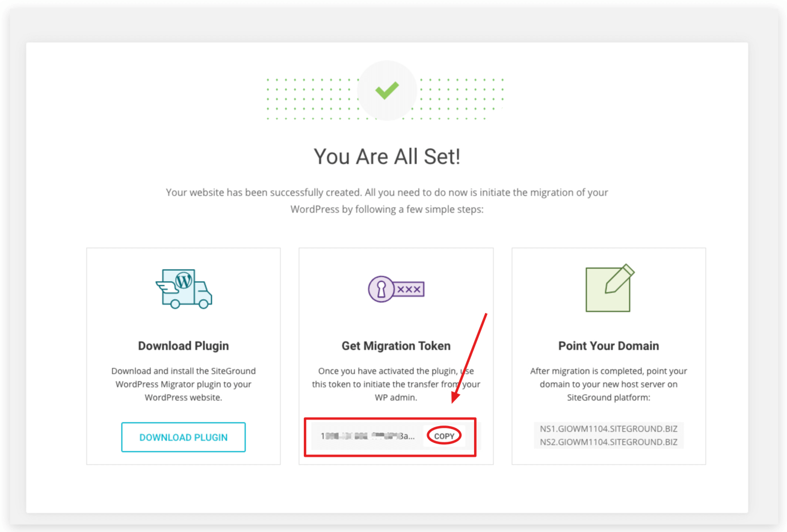This screenshot has width=787, height=532.
Task: Click the DOWNLOAD PLUGIN button
Action: (x=183, y=437)
